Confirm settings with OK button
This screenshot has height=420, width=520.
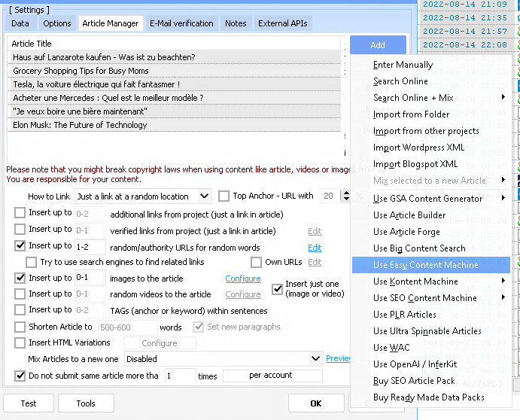[316, 403]
